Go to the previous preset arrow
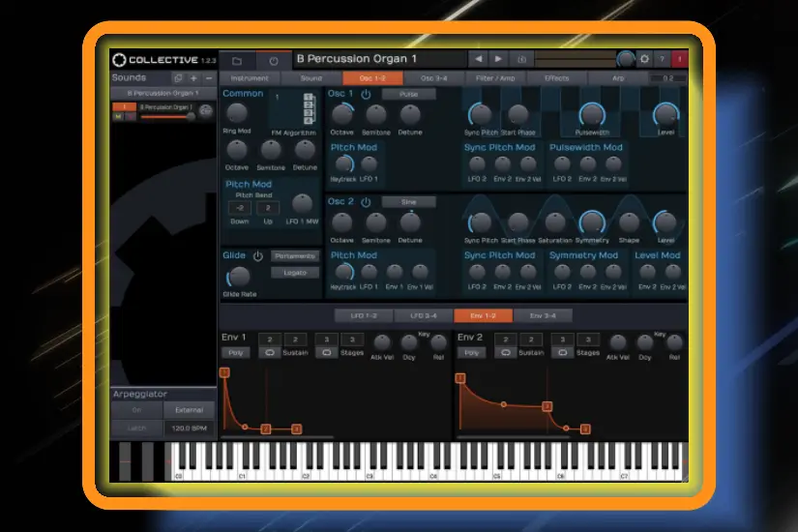 click(x=479, y=60)
